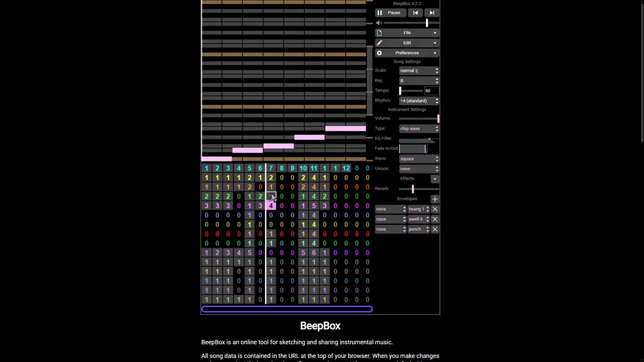
Task: Click the speaker volume icon
Action: (x=379, y=23)
